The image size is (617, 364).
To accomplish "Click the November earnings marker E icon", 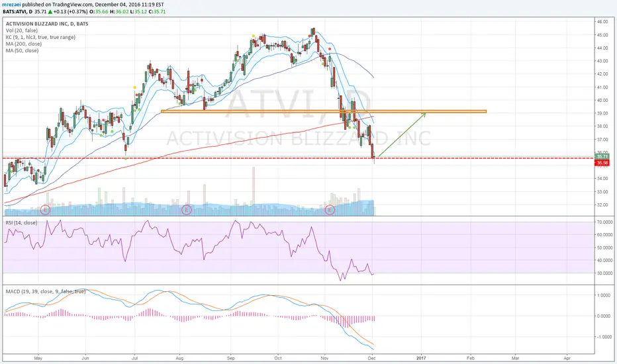I will pyautogui.click(x=330, y=210).
